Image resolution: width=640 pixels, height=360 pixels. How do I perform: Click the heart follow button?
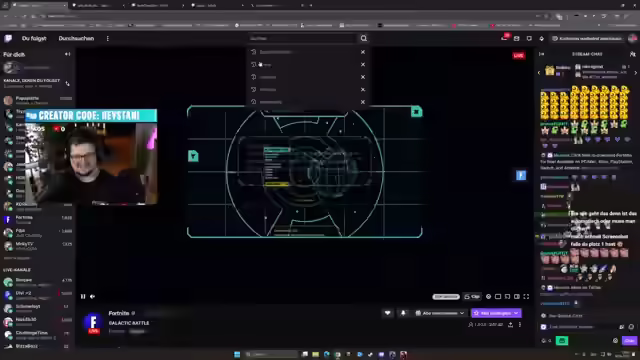pyautogui.click(x=387, y=313)
